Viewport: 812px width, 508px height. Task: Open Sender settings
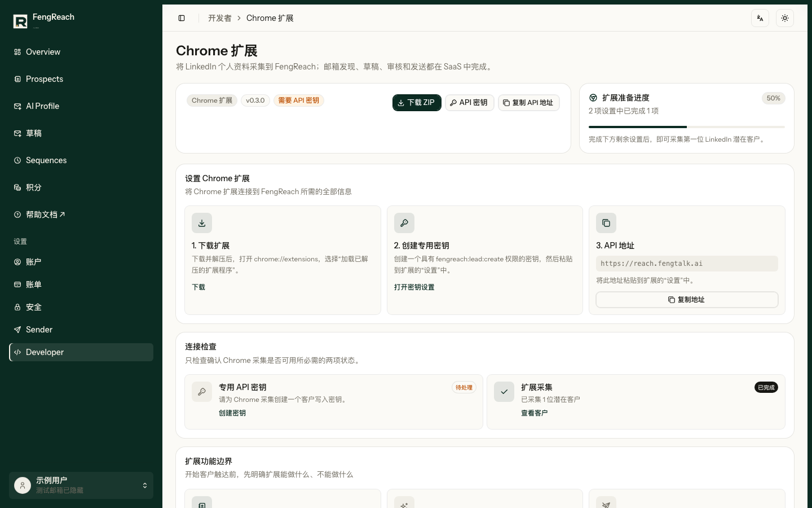(x=81, y=330)
